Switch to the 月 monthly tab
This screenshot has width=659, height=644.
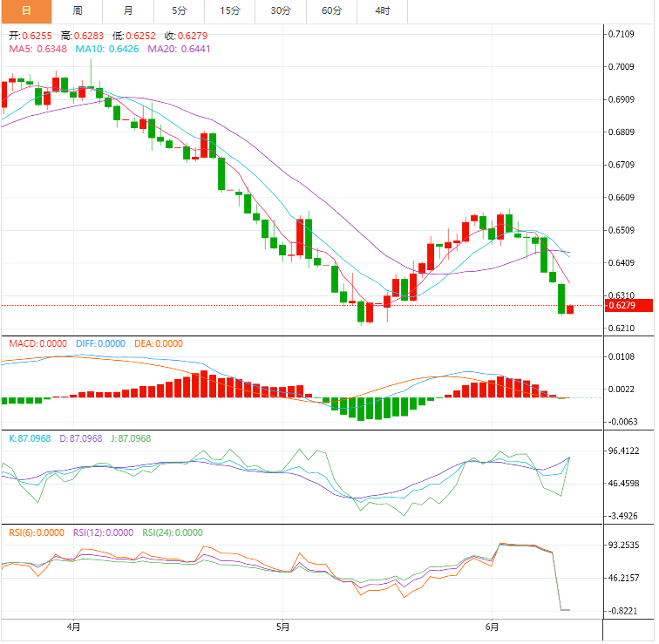pos(128,11)
